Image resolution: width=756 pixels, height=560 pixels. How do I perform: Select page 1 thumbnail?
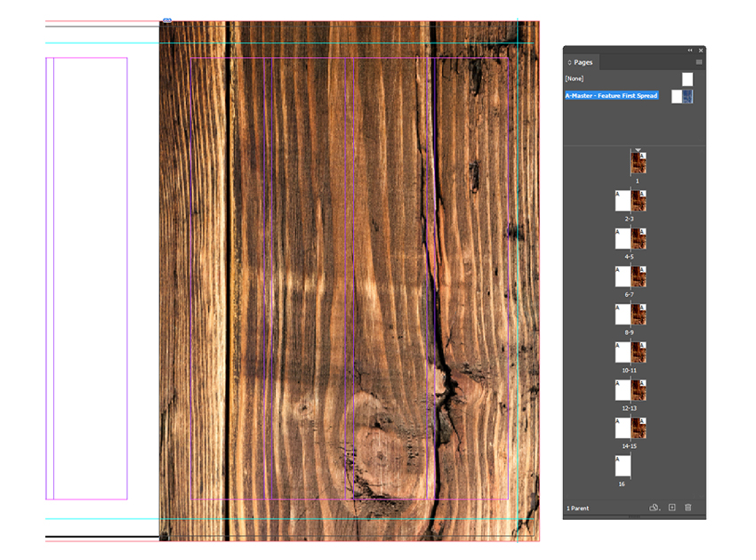639,164
